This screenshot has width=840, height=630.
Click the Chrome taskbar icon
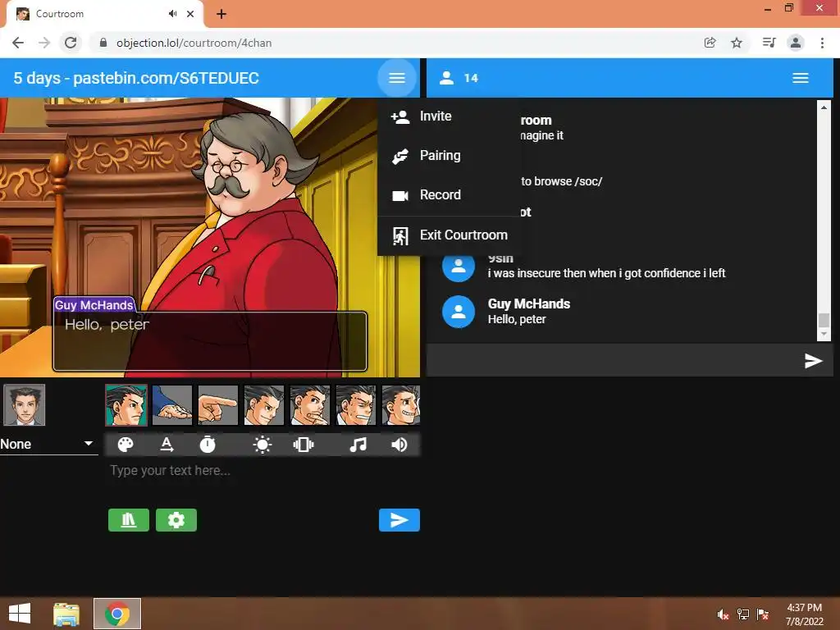(x=117, y=614)
